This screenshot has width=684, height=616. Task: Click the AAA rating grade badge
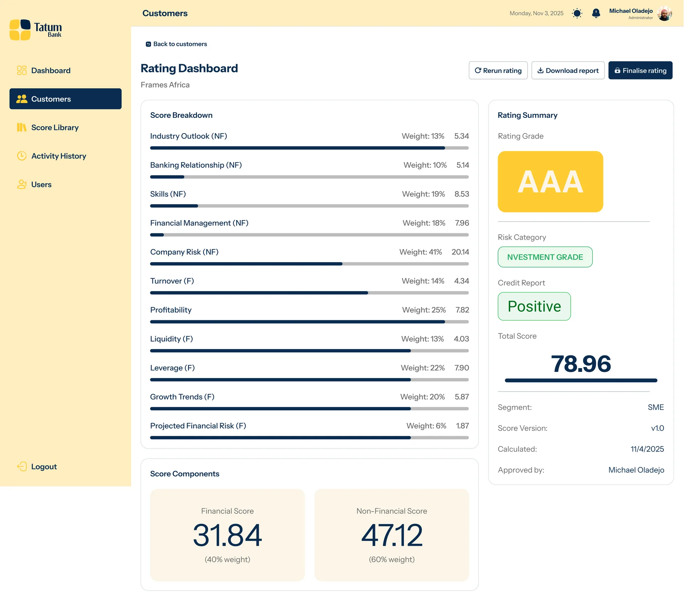pyautogui.click(x=550, y=181)
